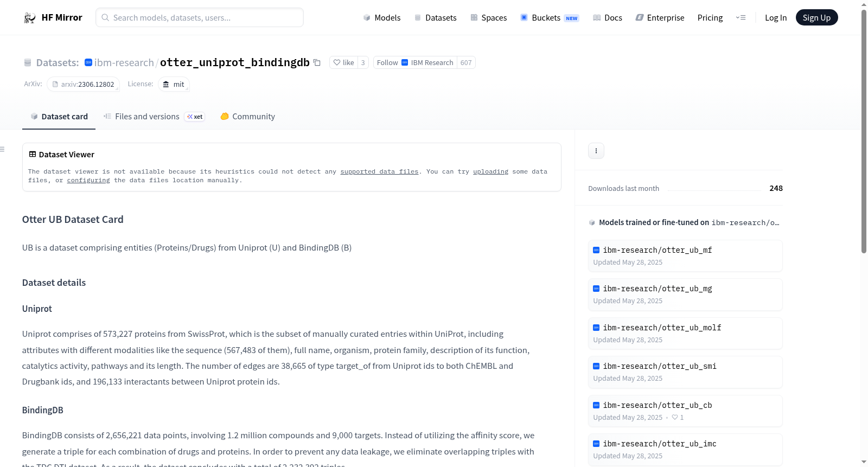Open the otter_ub_mf model card
The image size is (868, 467).
[x=685, y=256]
